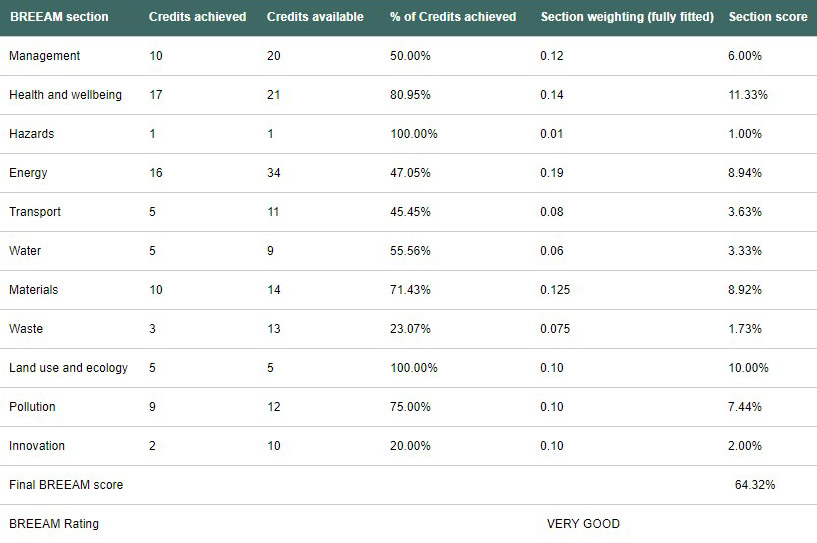The width and height of the screenshot is (817, 543).
Task: Select the "Land use and ecology" label
Action: (68, 368)
